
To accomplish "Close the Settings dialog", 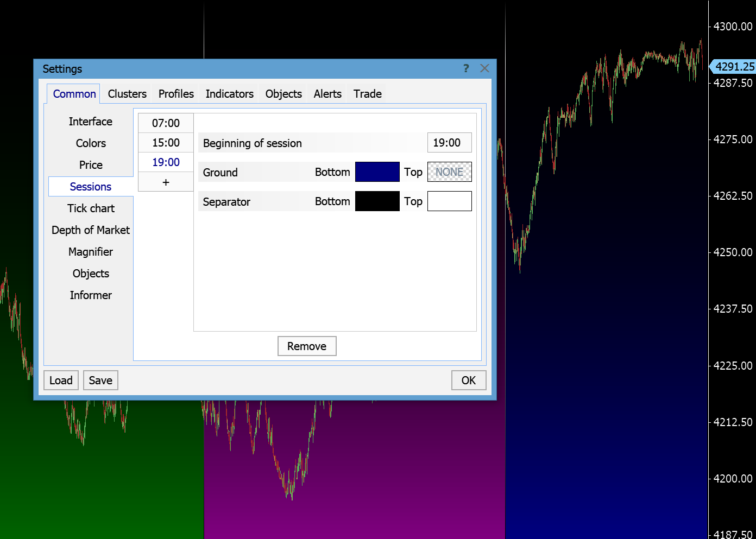I will pyautogui.click(x=484, y=68).
